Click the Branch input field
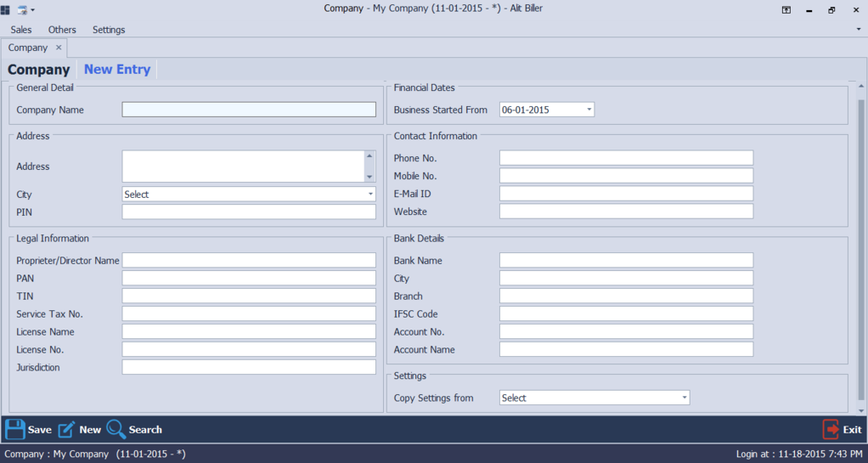 pos(626,296)
